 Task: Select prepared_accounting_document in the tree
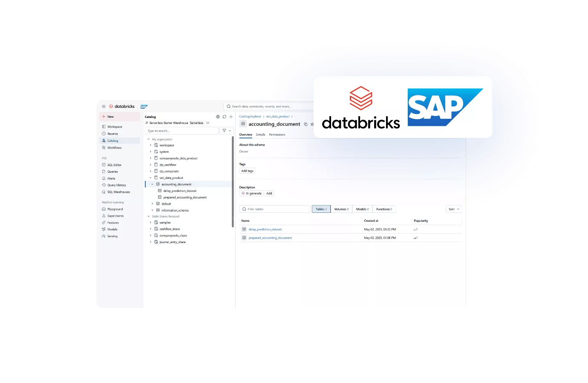point(185,197)
